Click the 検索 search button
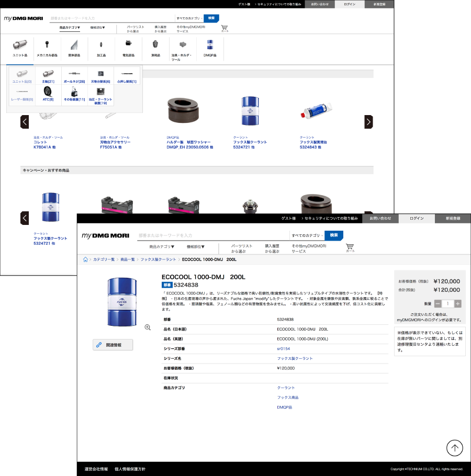471x476 pixels. point(334,235)
